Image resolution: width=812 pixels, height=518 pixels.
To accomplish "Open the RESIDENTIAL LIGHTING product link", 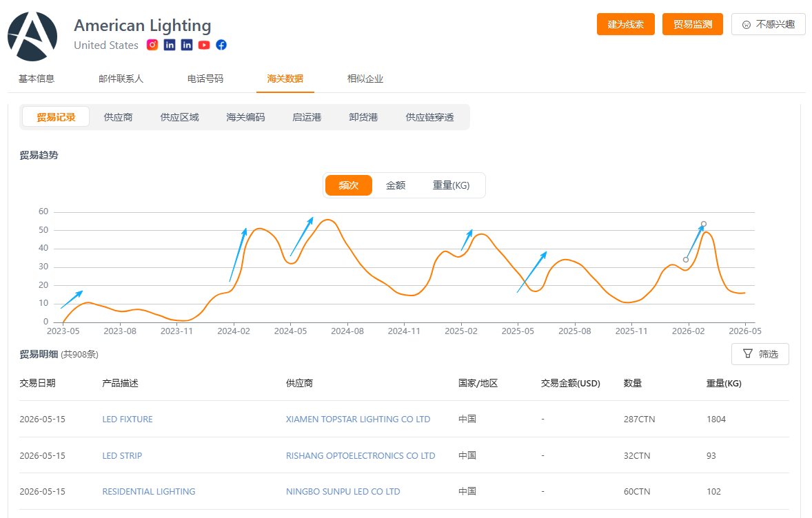I will (149, 492).
